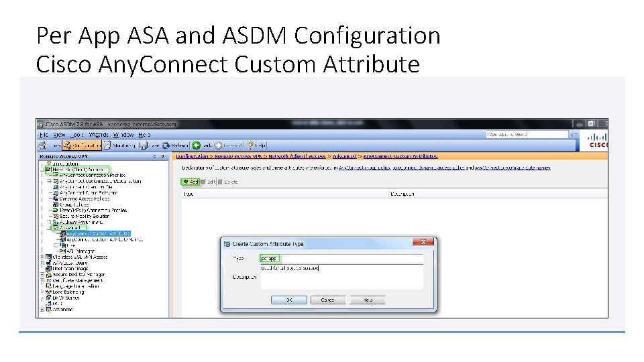Click Type column header in table
Screen dimensions: 644x362
(285, 194)
